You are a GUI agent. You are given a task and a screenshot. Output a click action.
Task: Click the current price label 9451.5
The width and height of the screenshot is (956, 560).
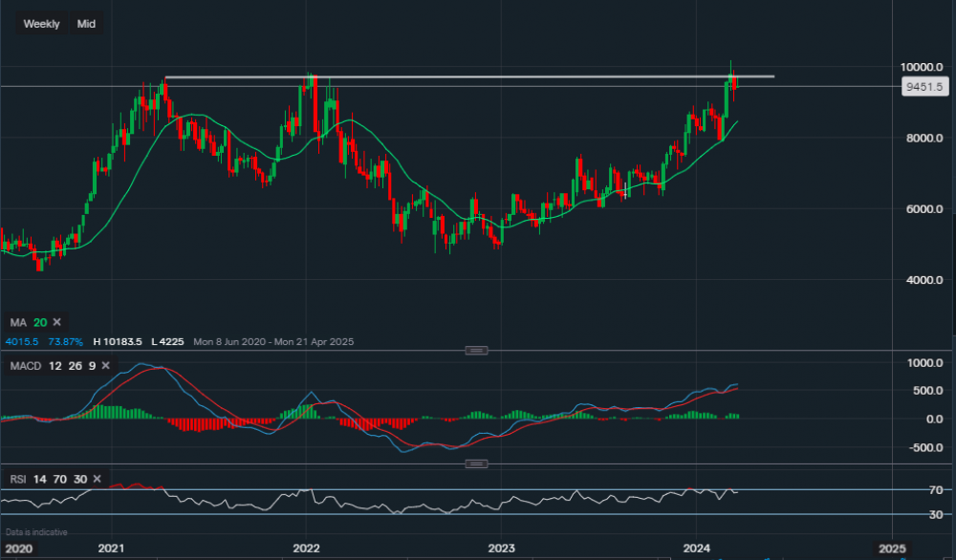[922, 86]
